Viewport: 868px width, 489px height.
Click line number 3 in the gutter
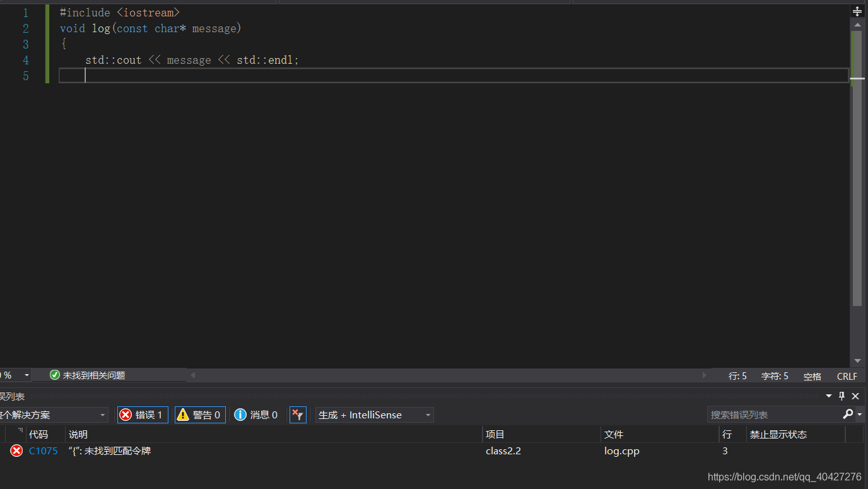(x=26, y=44)
